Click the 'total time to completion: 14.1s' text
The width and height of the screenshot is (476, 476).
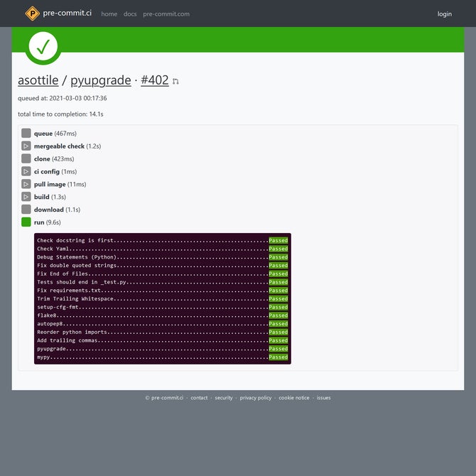click(x=60, y=114)
